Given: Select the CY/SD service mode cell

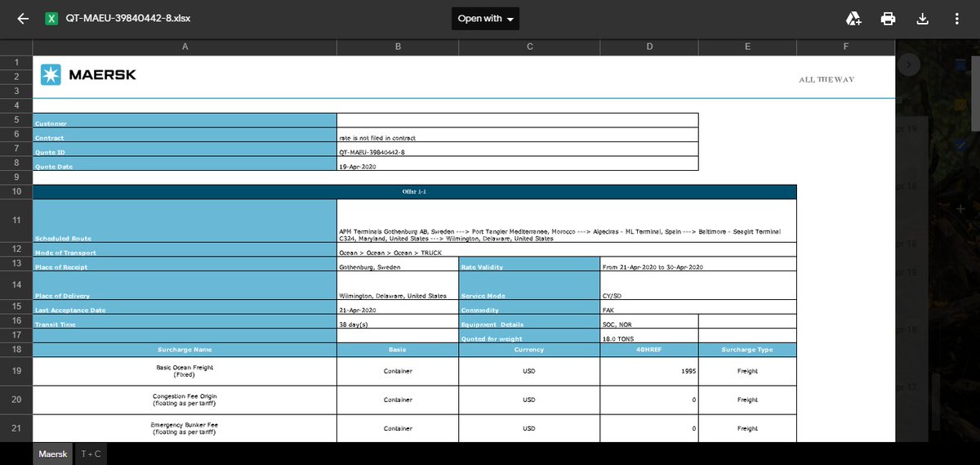Looking at the screenshot, I should (698, 285).
